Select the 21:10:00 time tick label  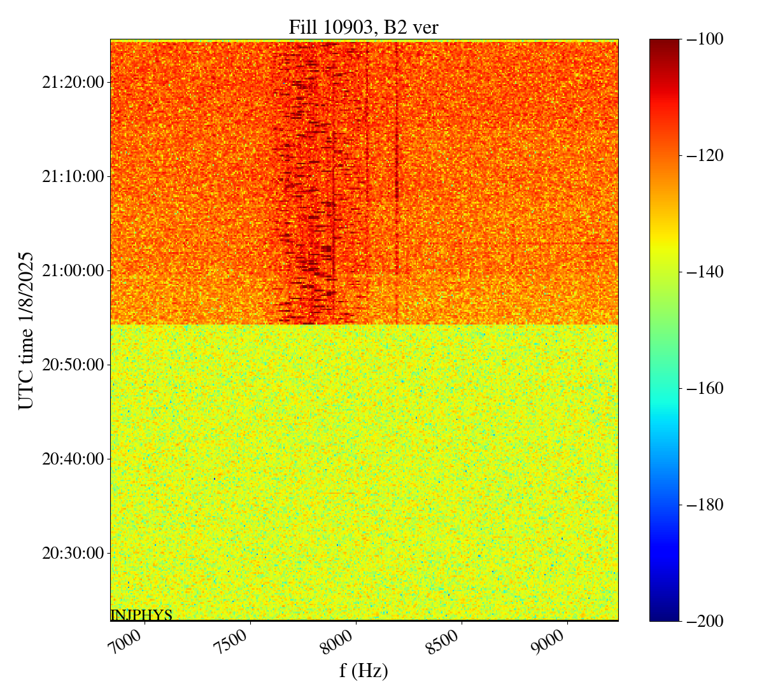(73, 176)
